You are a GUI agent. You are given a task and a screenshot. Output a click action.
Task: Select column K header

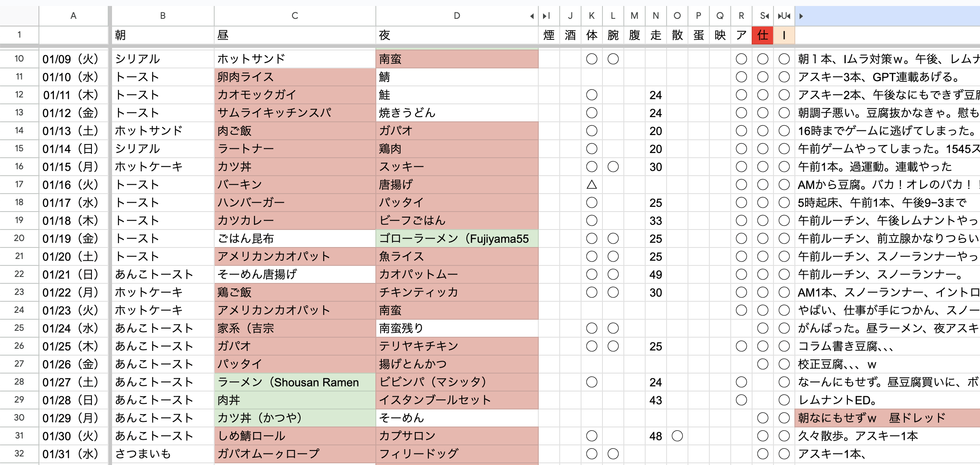(592, 16)
